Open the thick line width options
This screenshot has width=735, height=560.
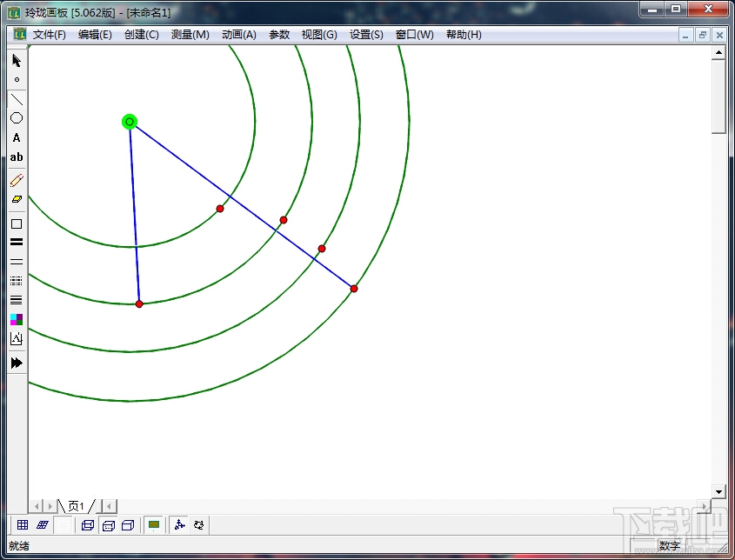coord(17,242)
